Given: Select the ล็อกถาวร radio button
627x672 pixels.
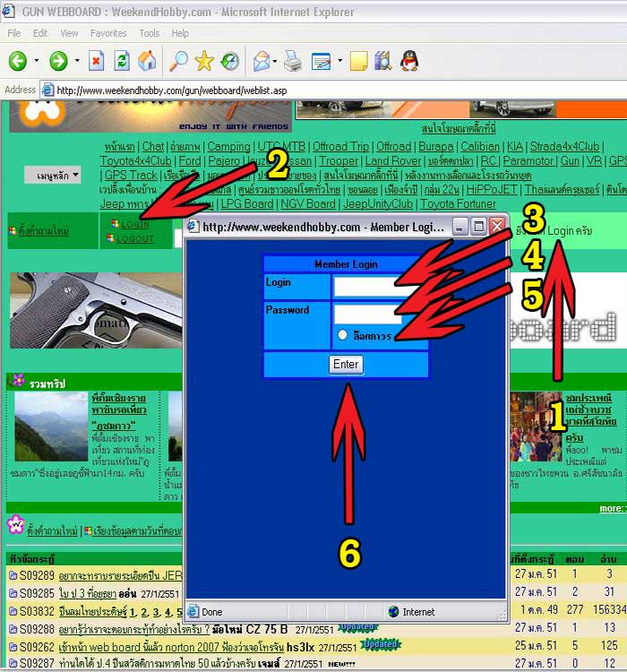Looking at the screenshot, I should coord(342,335).
